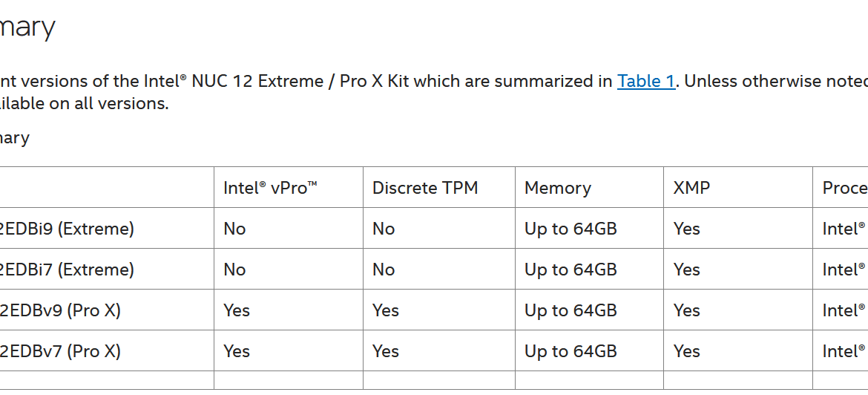Click the Intel vPro column header
The width and height of the screenshot is (868, 395).
(x=270, y=188)
